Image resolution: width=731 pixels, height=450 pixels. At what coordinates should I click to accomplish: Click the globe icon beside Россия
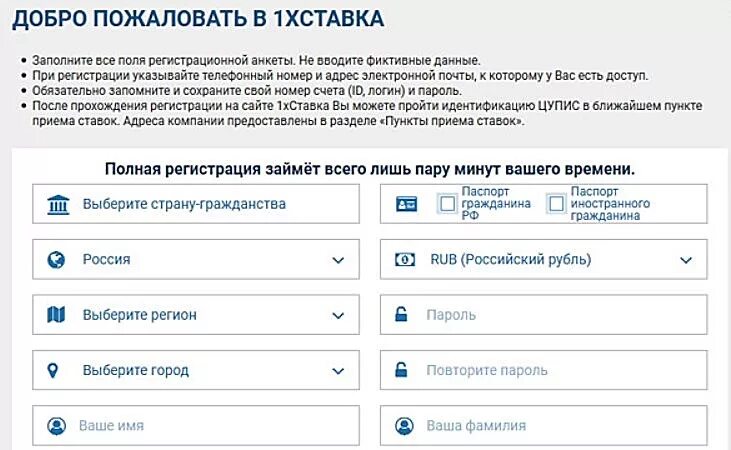point(56,260)
